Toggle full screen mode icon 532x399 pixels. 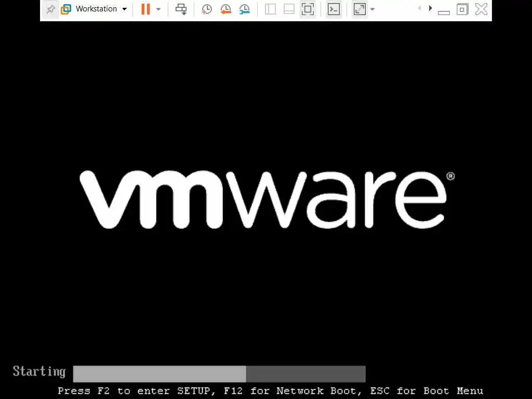click(x=308, y=9)
